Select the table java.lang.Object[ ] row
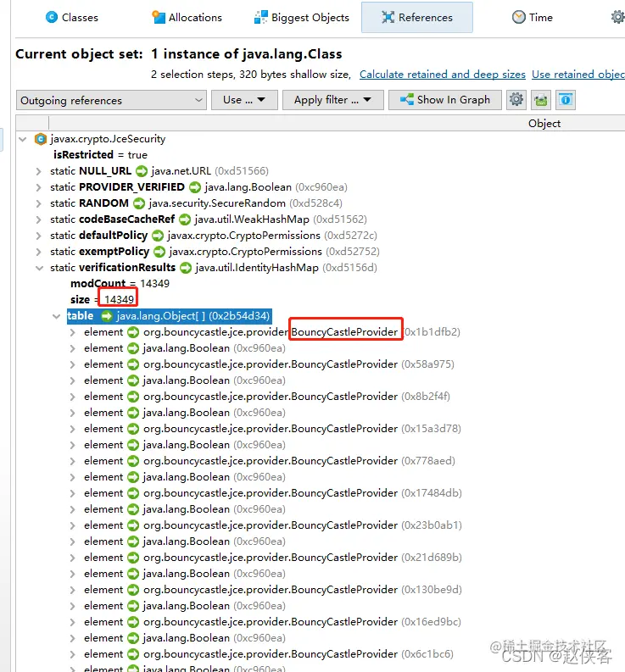 coord(169,316)
